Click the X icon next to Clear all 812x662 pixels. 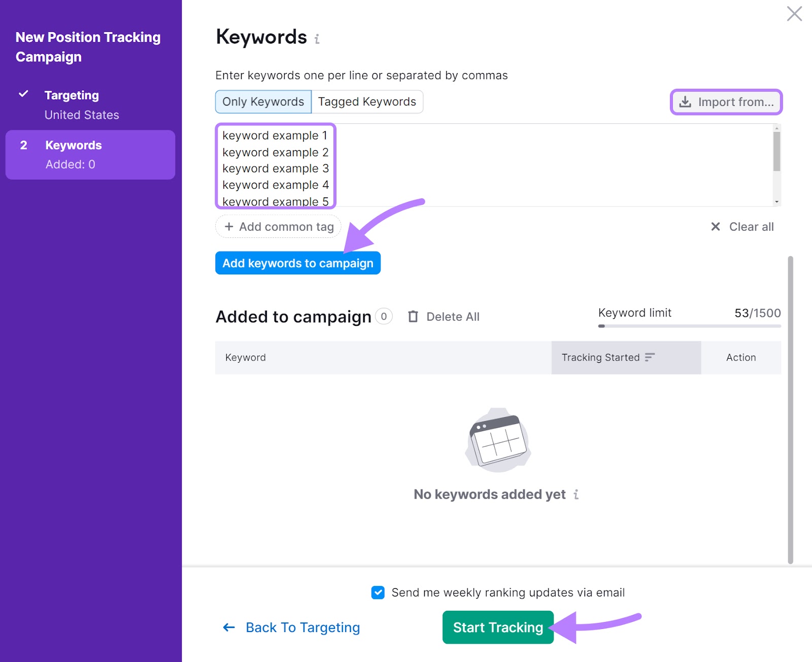pos(716,227)
